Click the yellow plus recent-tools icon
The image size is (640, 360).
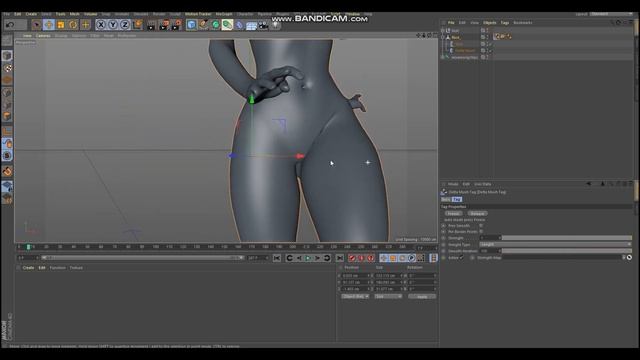click(85, 25)
